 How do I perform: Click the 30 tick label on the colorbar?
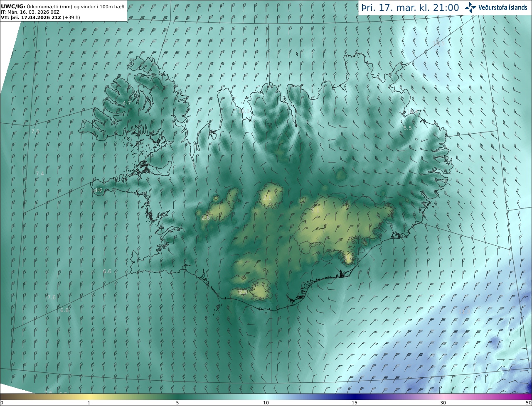click(443, 403)
